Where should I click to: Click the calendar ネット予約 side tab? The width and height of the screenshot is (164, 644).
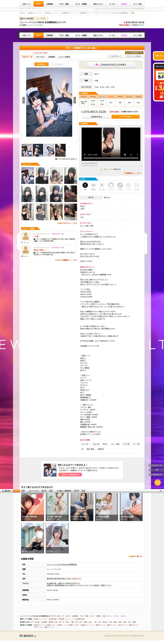point(159,56)
